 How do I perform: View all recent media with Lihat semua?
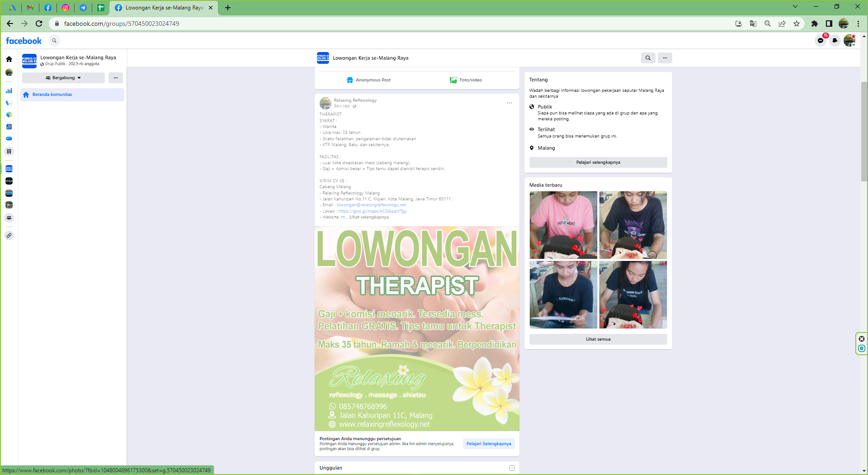[598, 339]
